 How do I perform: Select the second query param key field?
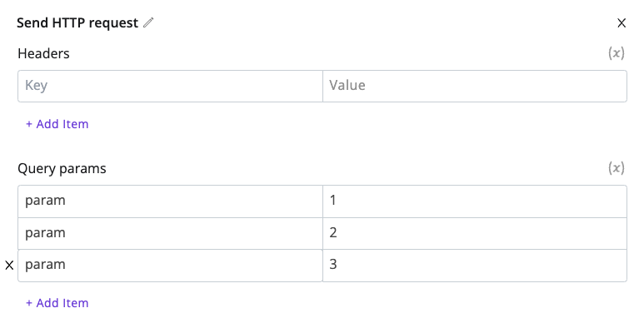[x=171, y=233]
